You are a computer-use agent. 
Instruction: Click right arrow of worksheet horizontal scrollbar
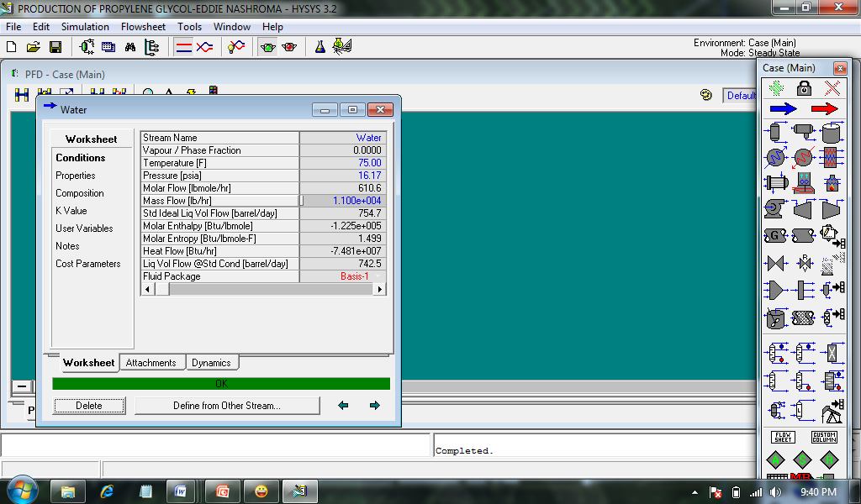tap(379, 289)
